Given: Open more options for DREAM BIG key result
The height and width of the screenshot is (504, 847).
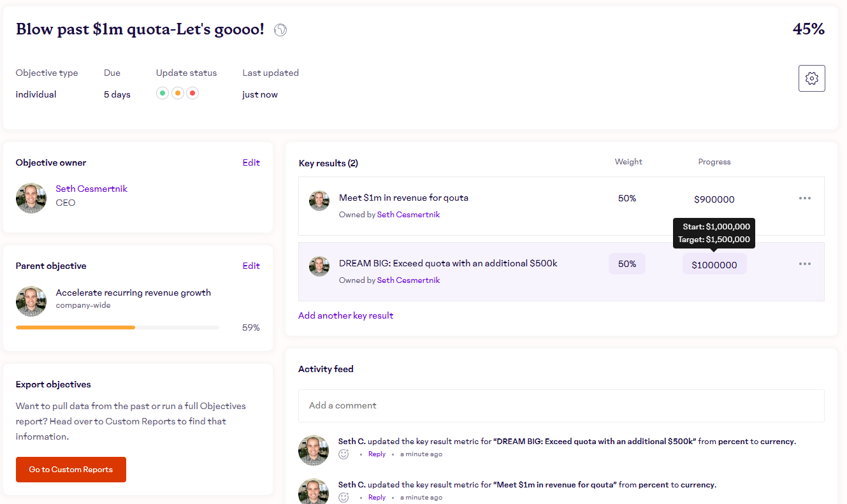Looking at the screenshot, I should (805, 264).
